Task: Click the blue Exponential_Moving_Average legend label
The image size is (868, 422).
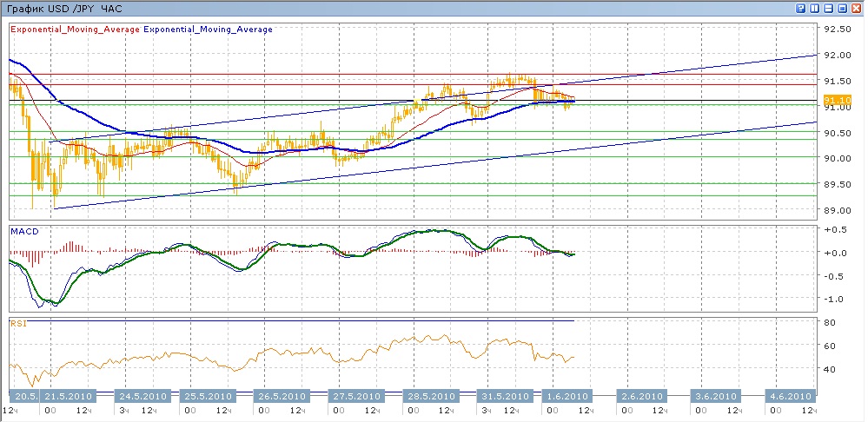Action: (207, 29)
